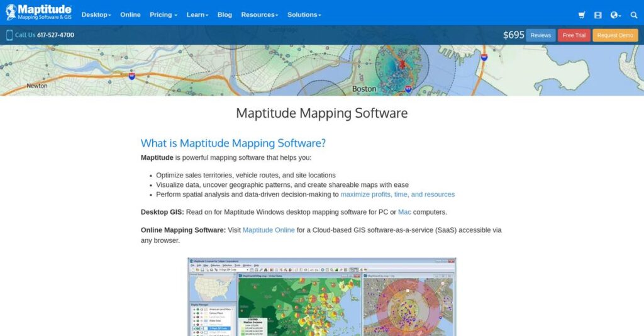644x336 pixels.
Task: Open the video film icon
Action: (x=598, y=15)
